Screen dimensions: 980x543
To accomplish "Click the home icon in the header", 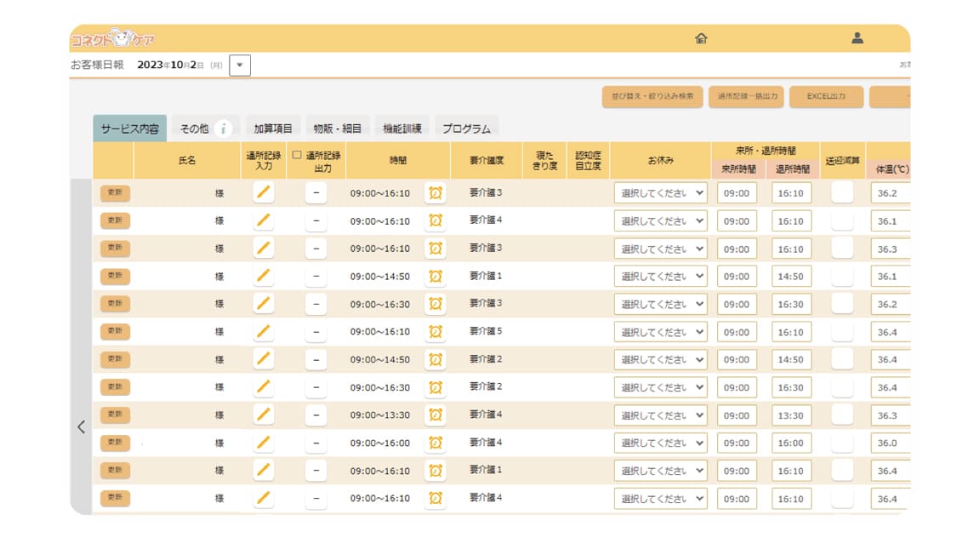I will click(x=701, y=38).
